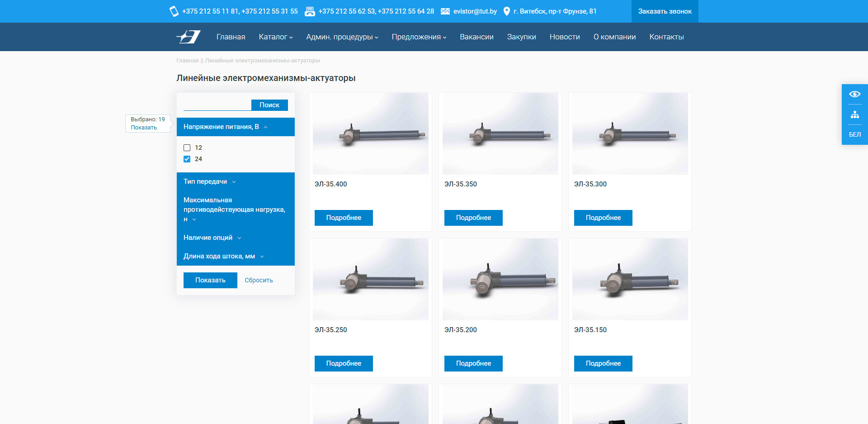Enable the 12 volt checkbox

click(x=187, y=148)
